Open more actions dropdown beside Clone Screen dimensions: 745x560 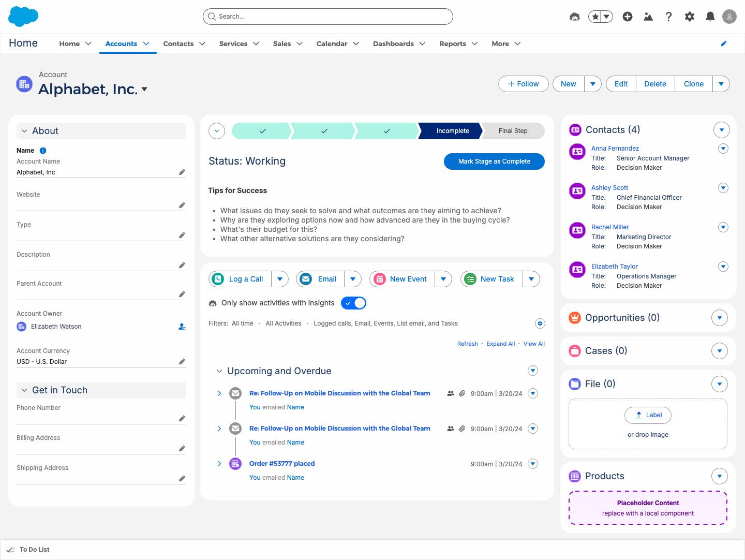coord(721,84)
